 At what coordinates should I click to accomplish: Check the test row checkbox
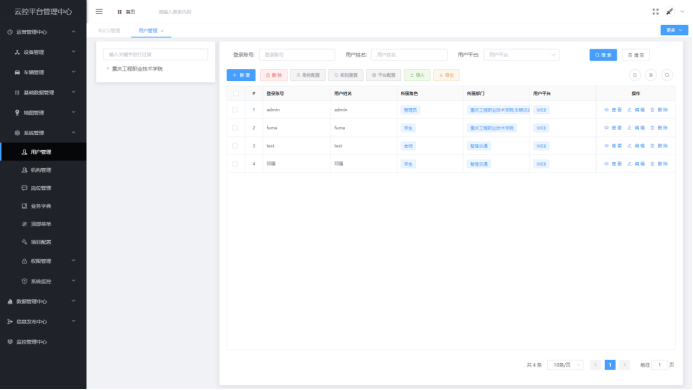(x=235, y=146)
